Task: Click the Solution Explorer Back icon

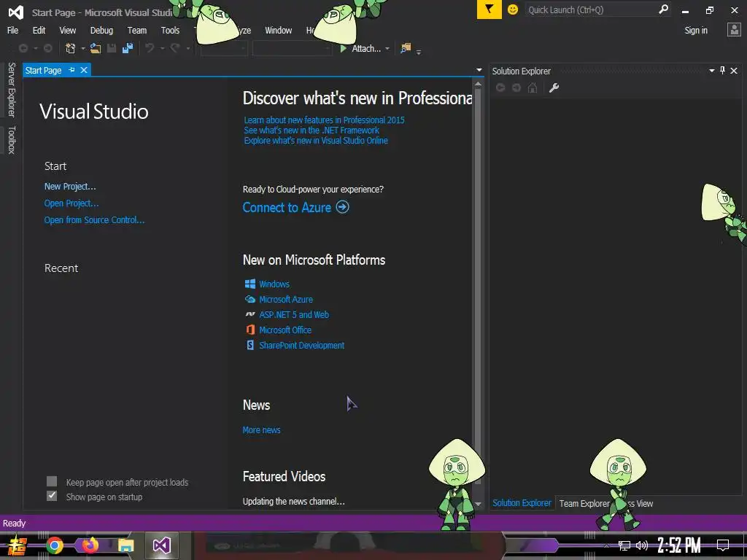Action: 500,87
